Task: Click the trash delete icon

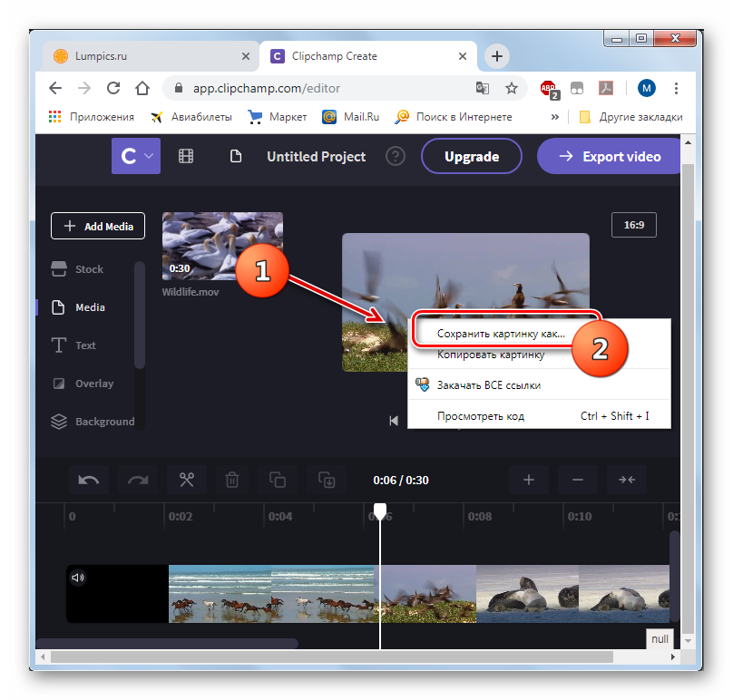Action: click(x=232, y=481)
